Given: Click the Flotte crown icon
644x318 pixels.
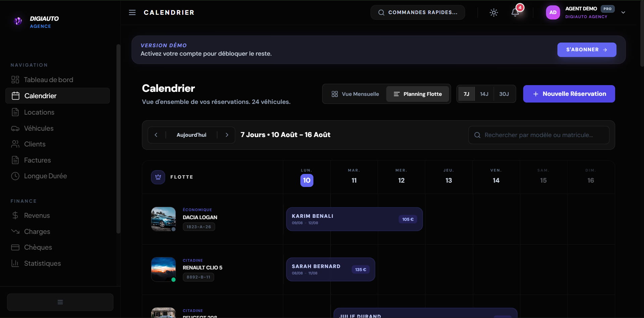Looking at the screenshot, I should click(158, 177).
